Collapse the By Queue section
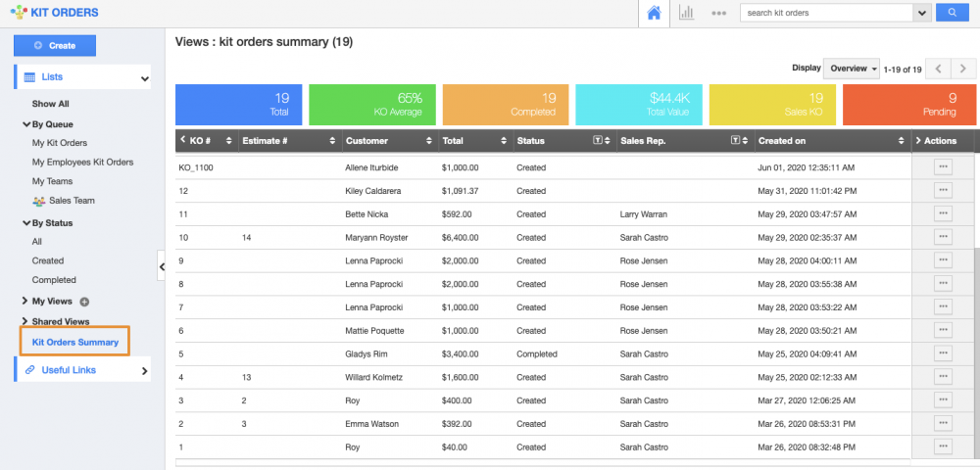 [26, 124]
